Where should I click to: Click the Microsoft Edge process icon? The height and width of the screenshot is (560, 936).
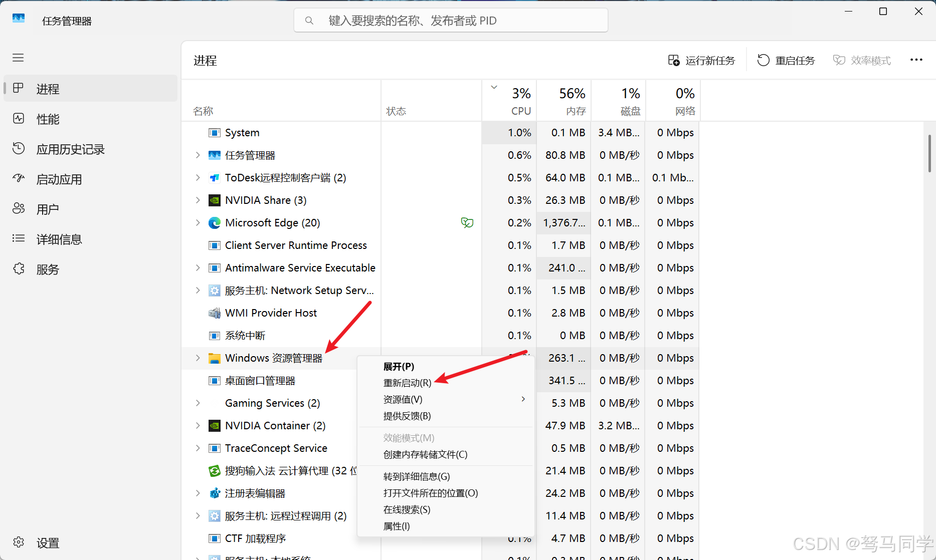pos(215,223)
